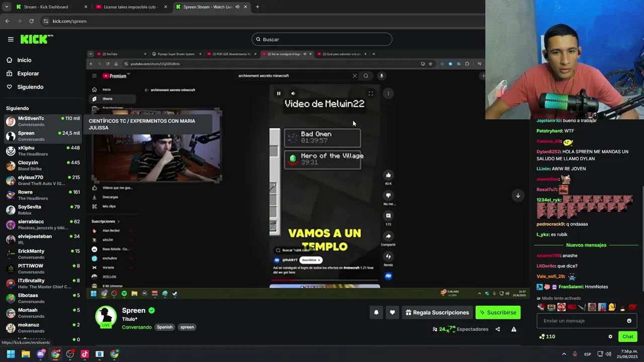Screen dimensions: 644x362
Task: Open the browser tab search dropdown
Action: coord(7,7)
